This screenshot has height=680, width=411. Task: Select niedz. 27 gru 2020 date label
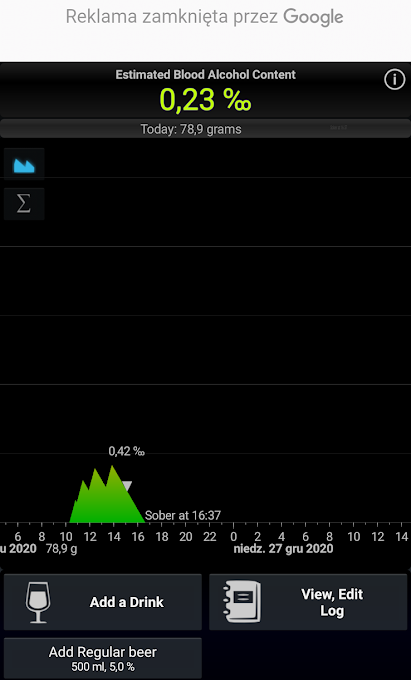coord(283,549)
